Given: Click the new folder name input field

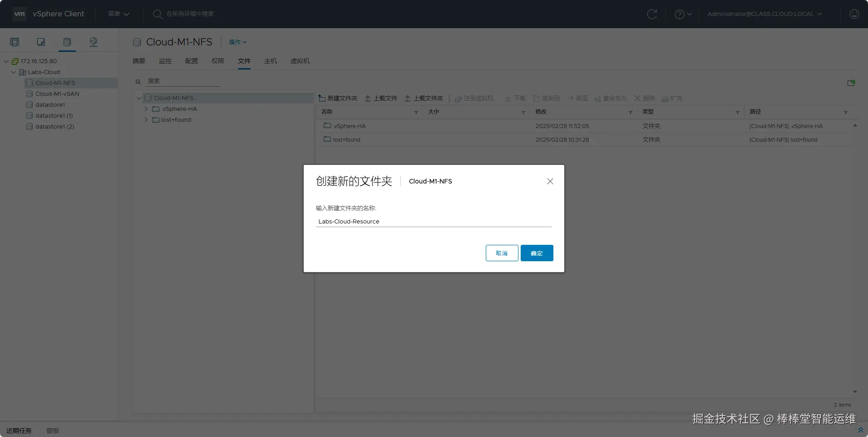Looking at the screenshot, I should pyautogui.click(x=434, y=222).
